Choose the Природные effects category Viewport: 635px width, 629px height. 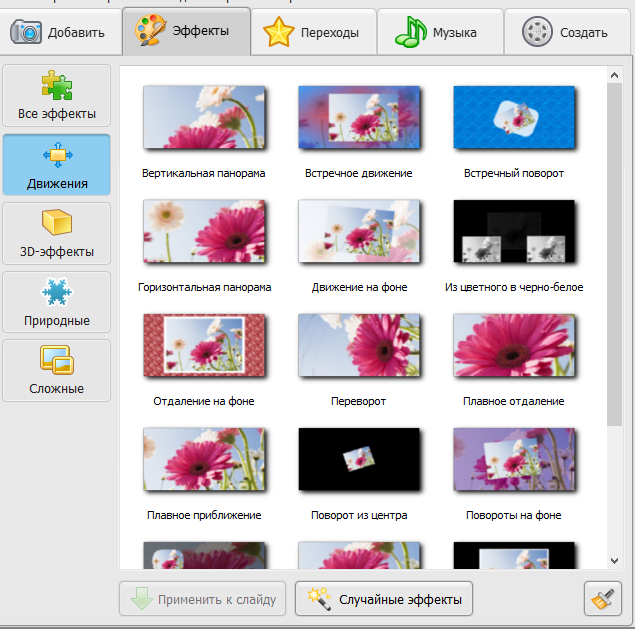tap(57, 302)
